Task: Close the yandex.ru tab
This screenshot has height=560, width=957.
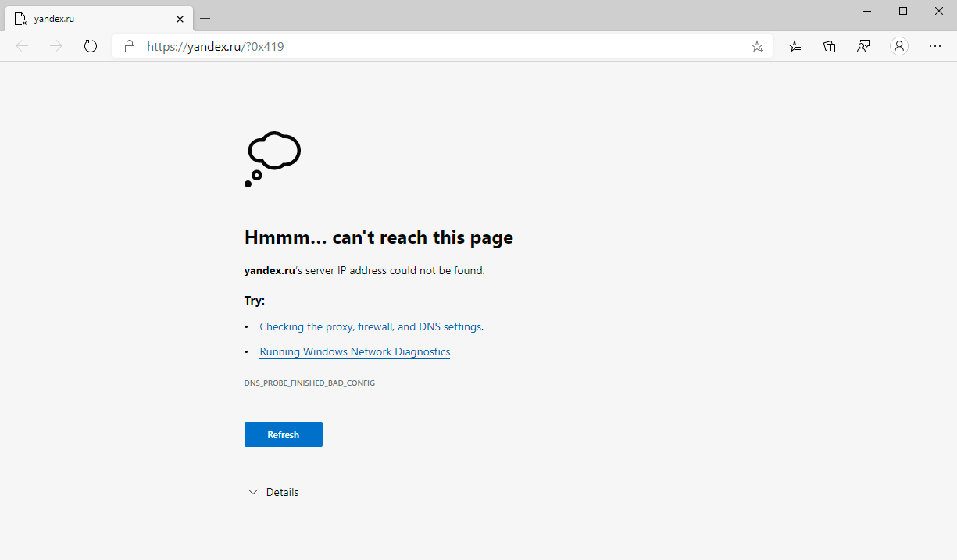Action: click(180, 18)
